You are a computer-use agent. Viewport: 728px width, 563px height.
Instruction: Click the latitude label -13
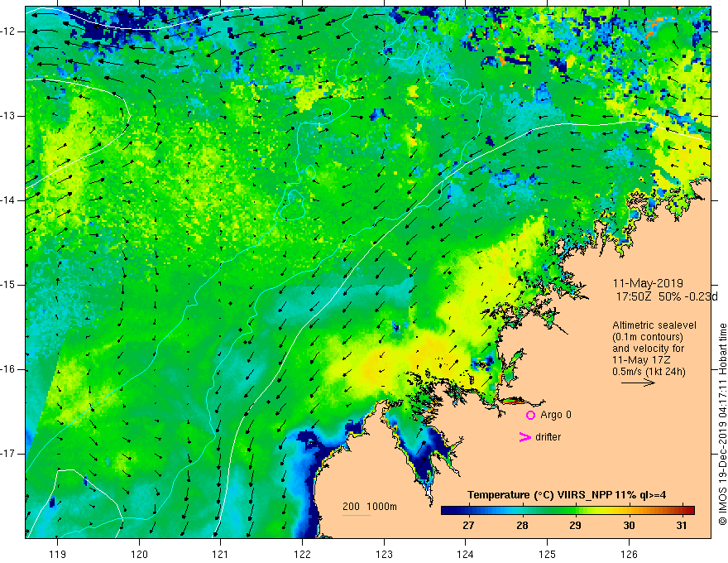9,116
